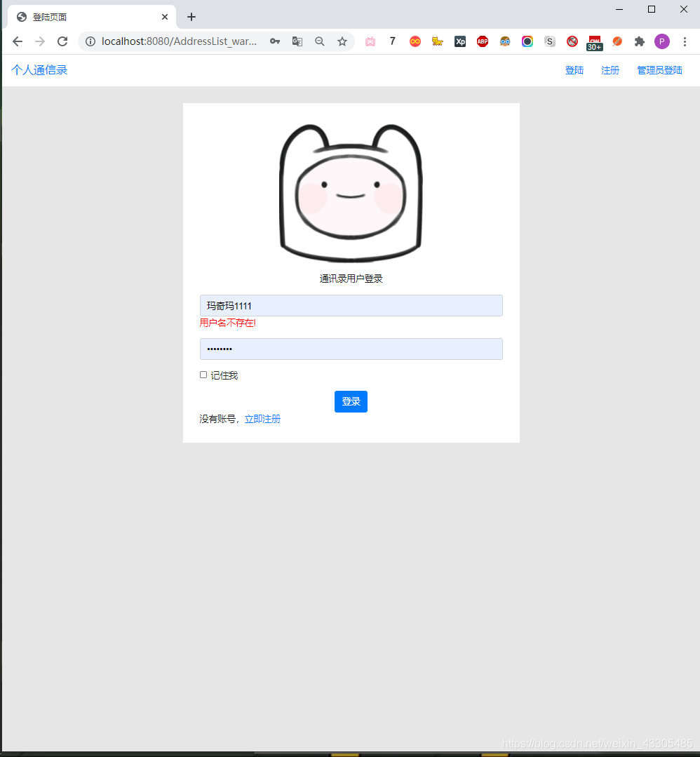Click the zoom magnifier icon in the address bar

pos(320,41)
